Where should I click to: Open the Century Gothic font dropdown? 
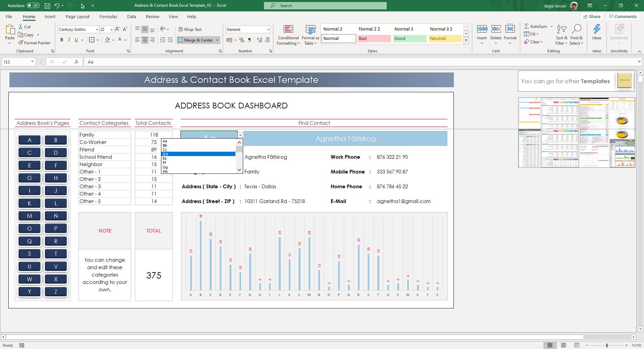point(97,29)
